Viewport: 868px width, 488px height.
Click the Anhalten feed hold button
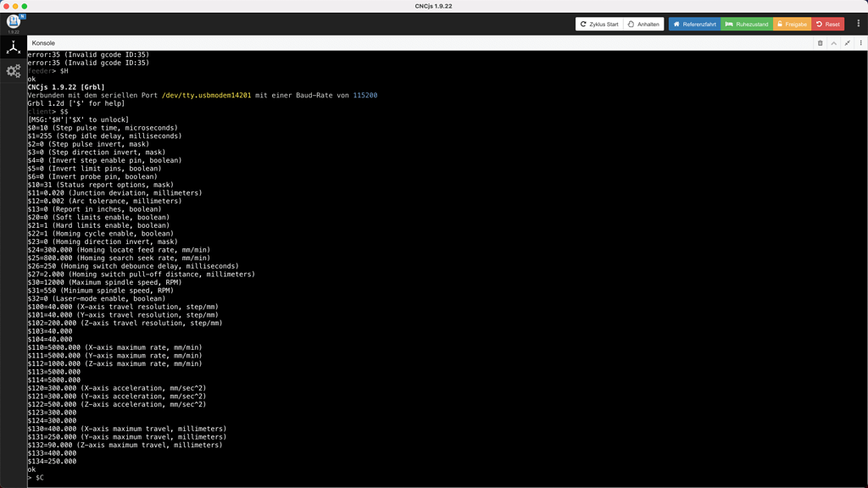643,24
